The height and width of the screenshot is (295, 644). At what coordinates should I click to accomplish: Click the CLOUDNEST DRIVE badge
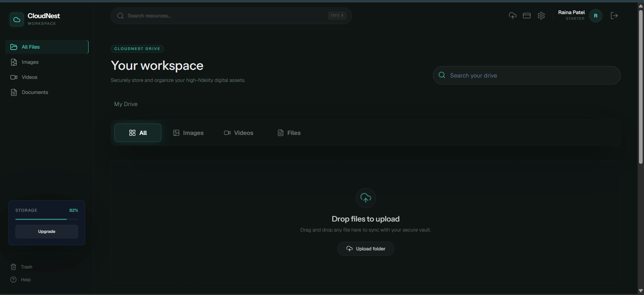(137, 49)
